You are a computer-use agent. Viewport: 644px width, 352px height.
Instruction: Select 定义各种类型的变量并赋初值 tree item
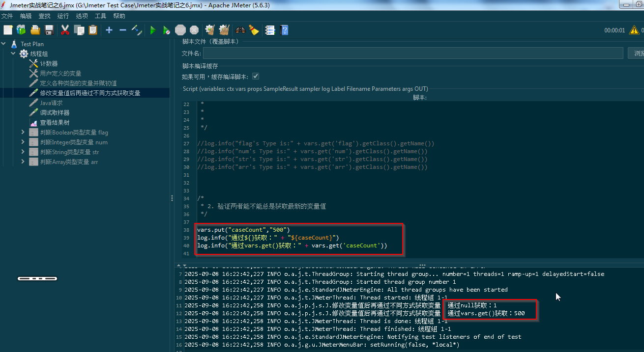(78, 83)
